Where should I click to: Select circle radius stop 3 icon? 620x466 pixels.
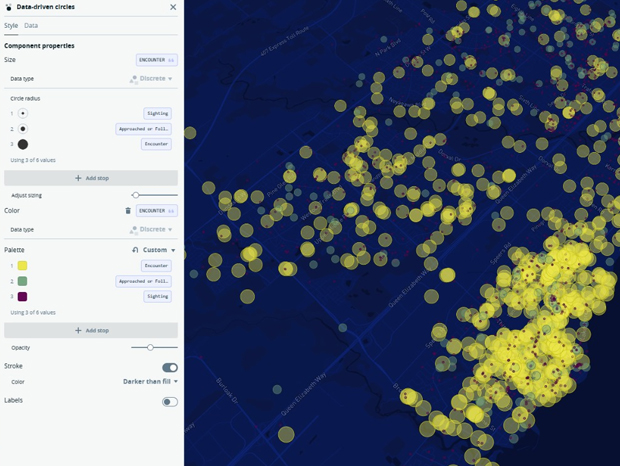point(23,144)
